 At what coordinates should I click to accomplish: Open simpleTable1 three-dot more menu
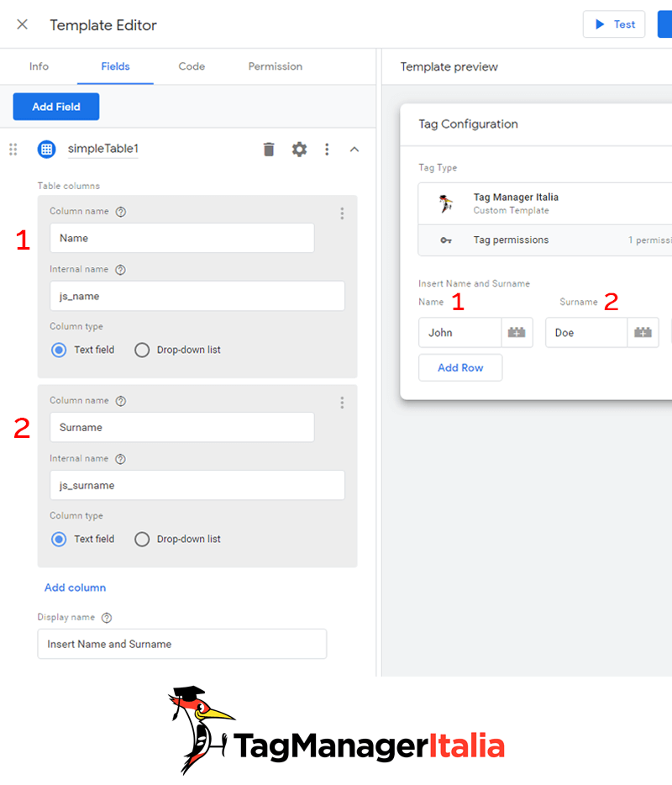point(327,150)
